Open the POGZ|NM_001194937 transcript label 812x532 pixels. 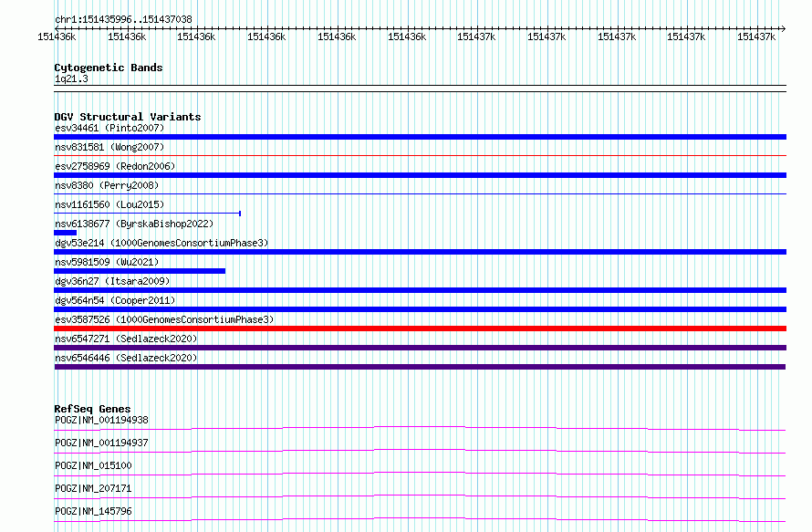point(101,443)
